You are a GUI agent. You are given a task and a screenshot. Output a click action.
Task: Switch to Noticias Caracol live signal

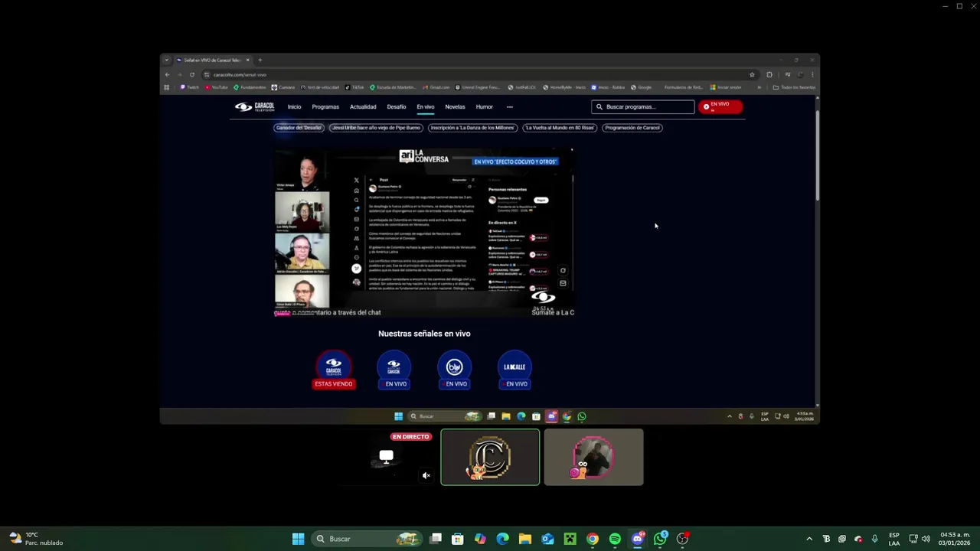394,370
